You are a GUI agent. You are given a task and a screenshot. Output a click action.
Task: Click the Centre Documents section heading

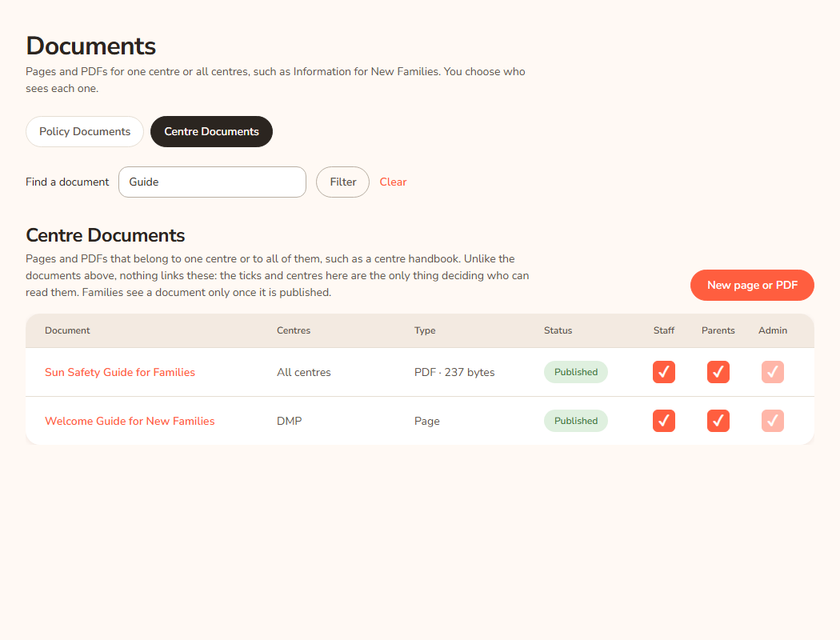click(106, 236)
